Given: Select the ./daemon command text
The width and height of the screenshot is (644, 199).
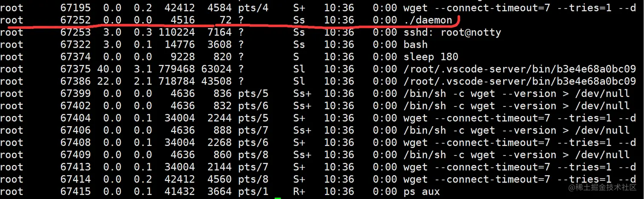Looking at the screenshot, I should point(428,20).
